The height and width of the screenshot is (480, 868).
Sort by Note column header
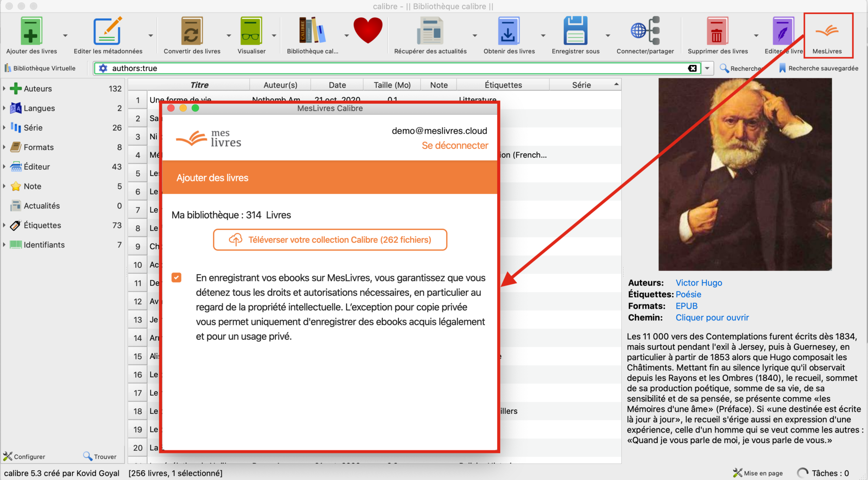point(439,85)
